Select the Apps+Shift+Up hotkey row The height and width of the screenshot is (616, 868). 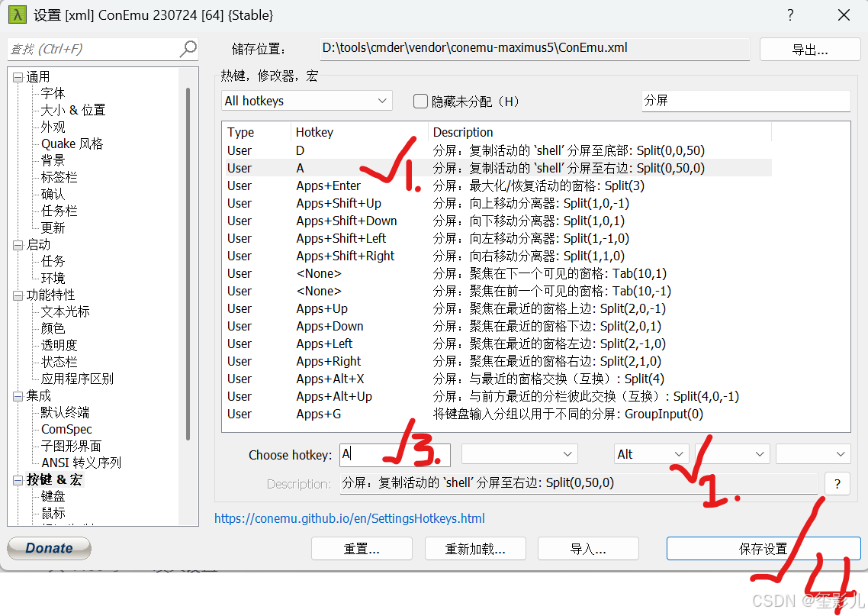tap(497, 203)
